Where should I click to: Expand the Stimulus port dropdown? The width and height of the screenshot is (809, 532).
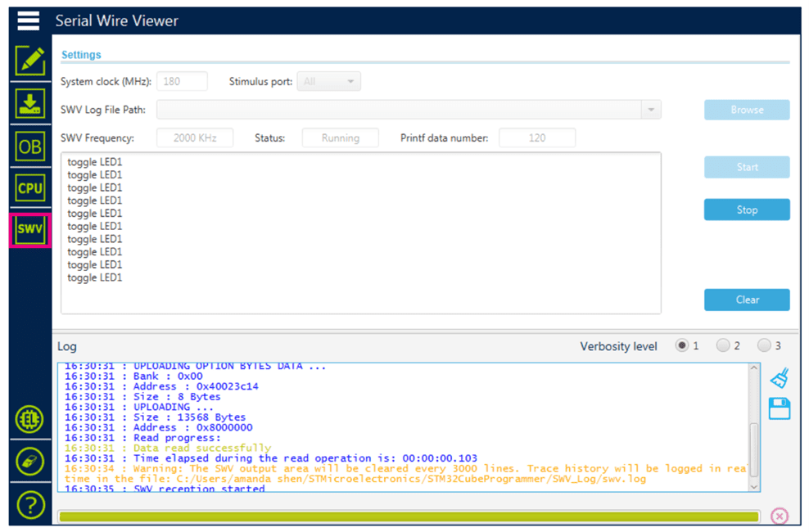point(350,81)
